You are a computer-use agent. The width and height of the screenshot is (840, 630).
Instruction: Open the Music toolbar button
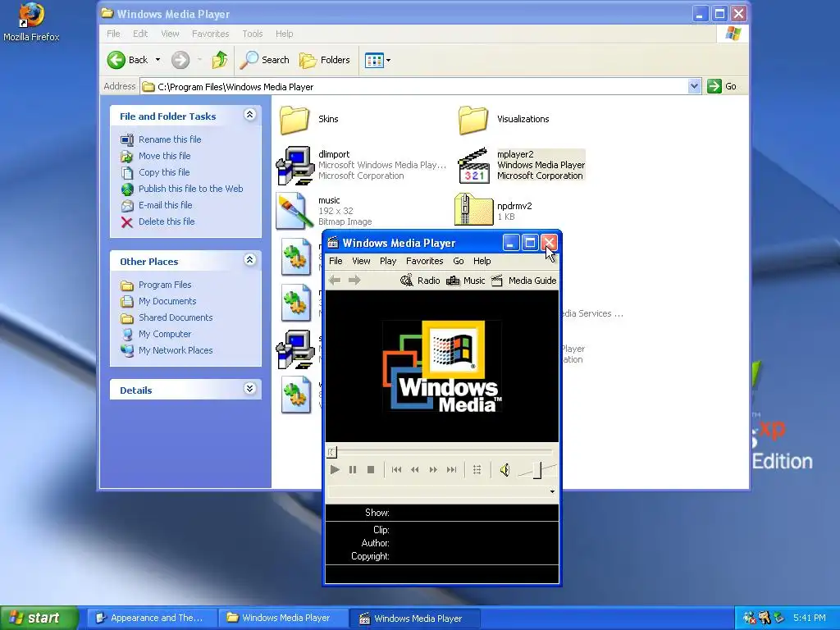(465, 281)
